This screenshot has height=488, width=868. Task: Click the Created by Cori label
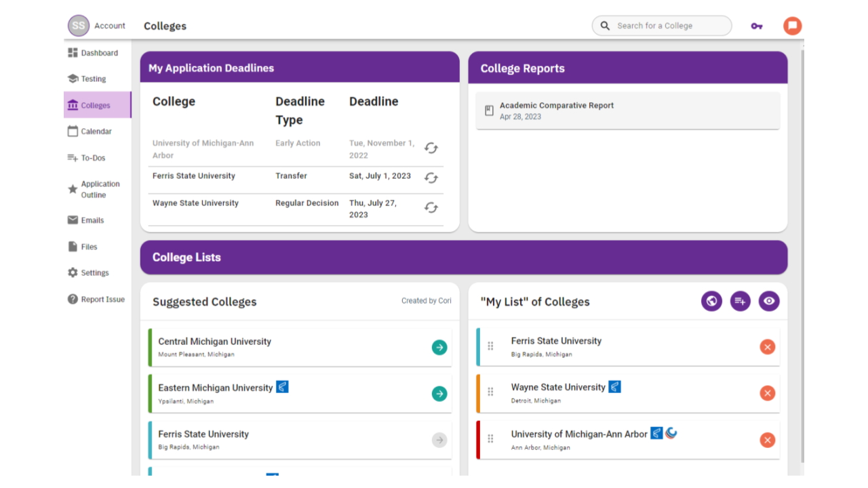[427, 300]
